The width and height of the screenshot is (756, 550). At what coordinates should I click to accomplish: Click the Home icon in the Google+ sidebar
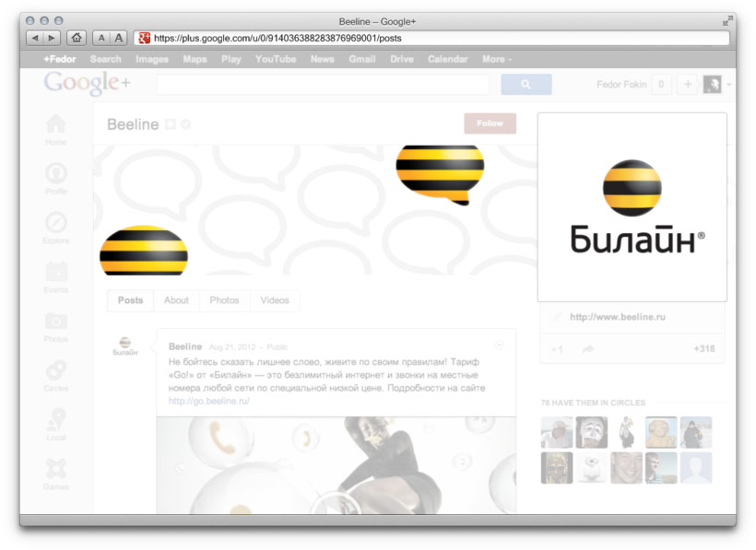click(x=56, y=124)
